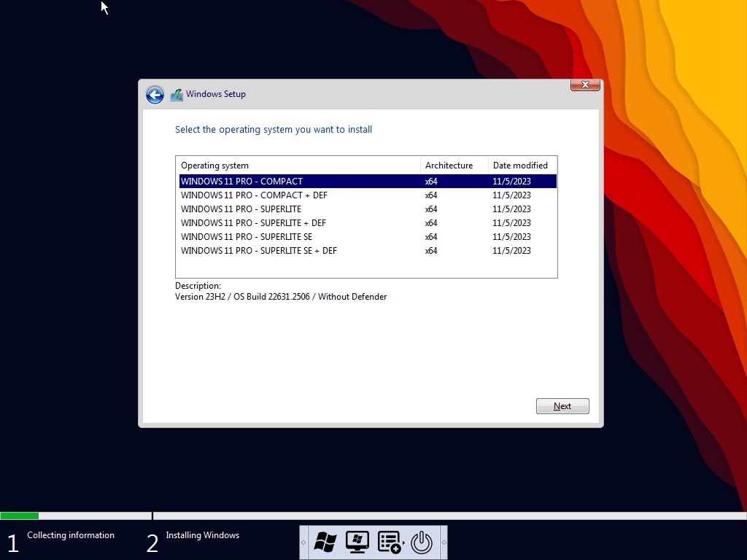This screenshot has height=560, width=747.
Task: Click the right diamond handle of the toolbar
Action: click(444, 542)
